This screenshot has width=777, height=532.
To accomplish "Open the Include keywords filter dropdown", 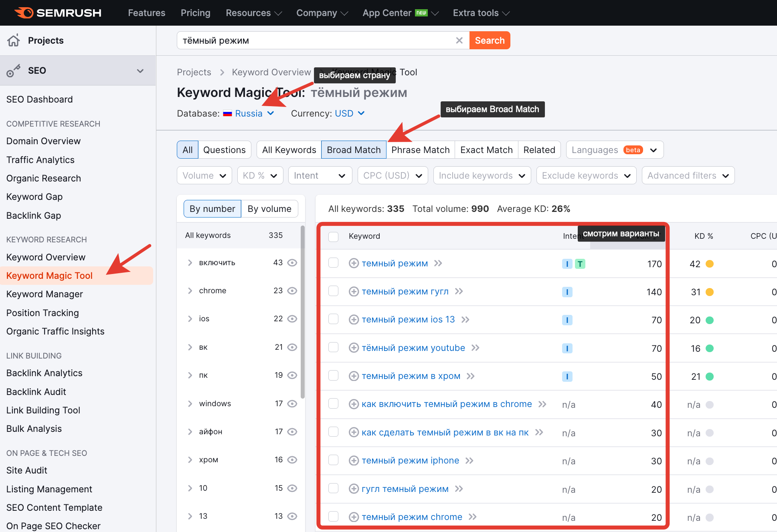I will 482,176.
